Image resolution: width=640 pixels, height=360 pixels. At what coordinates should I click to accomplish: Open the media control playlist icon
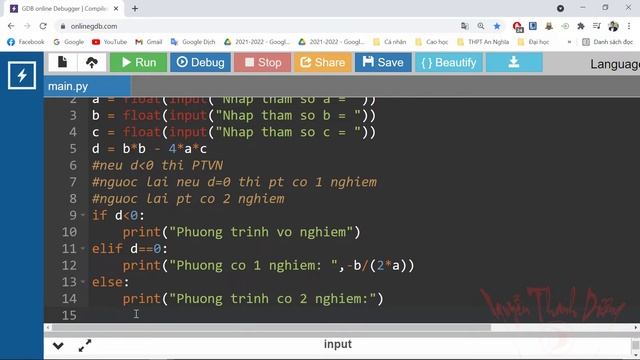coord(597,26)
